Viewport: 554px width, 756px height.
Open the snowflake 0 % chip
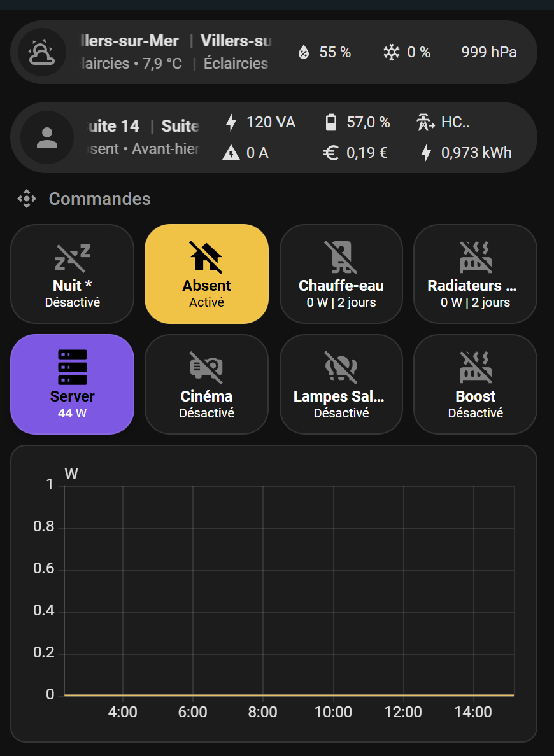(x=407, y=52)
